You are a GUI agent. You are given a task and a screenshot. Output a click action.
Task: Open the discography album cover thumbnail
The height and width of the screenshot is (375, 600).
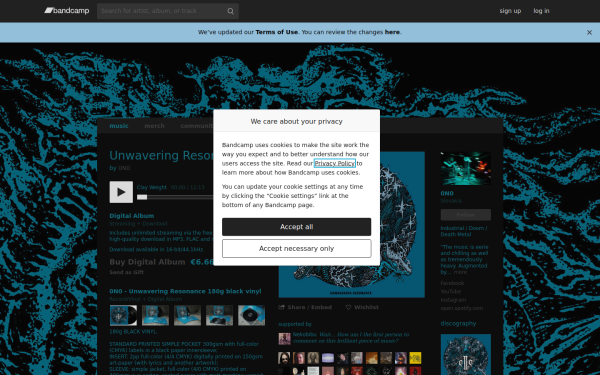click(x=466, y=354)
